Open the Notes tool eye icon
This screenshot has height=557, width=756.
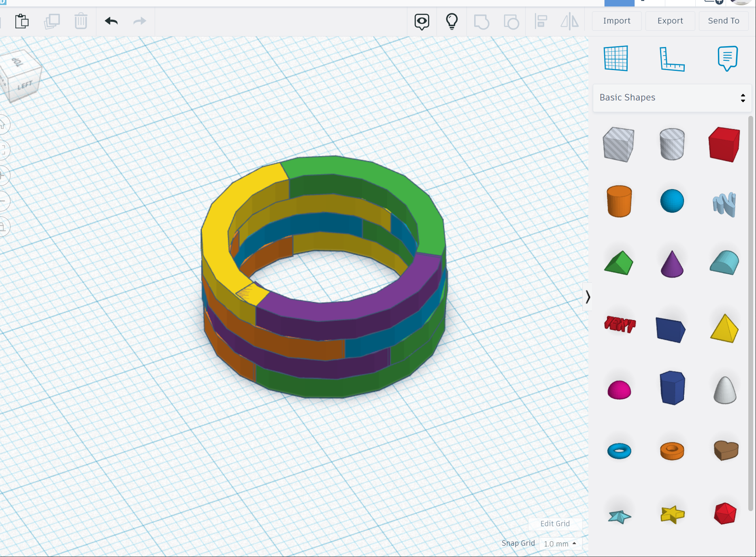422,21
